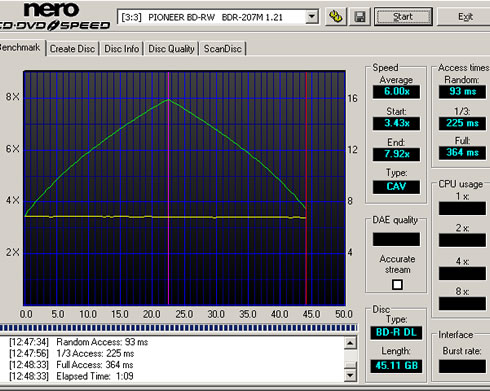The width and height of the screenshot is (490, 391).
Task: Click the log scrollbar down arrow
Action: 350,376
